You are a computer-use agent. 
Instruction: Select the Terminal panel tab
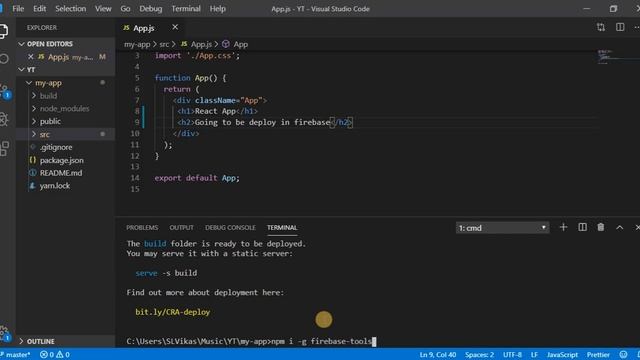(x=282, y=228)
